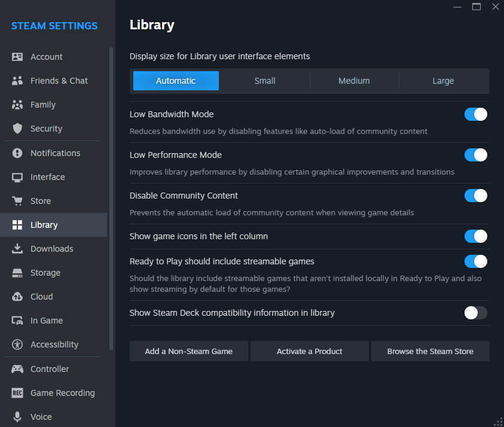Turn off Low Performance Mode

point(475,154)
